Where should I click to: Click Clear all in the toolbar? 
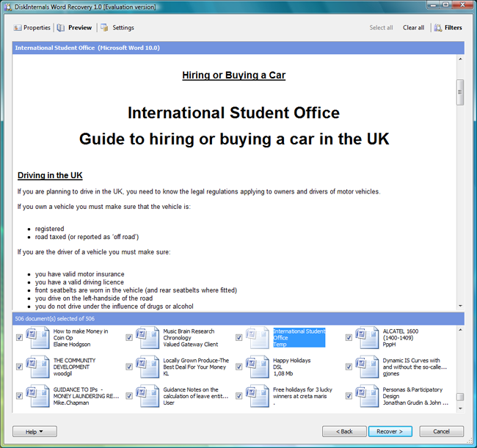point(413,28)
